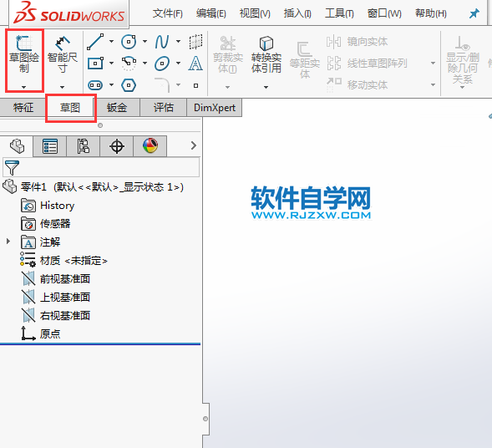Switch to the 草图 tab
This screenshot has width=492, height=448.
pyautogui.click(x=70, y=107)
